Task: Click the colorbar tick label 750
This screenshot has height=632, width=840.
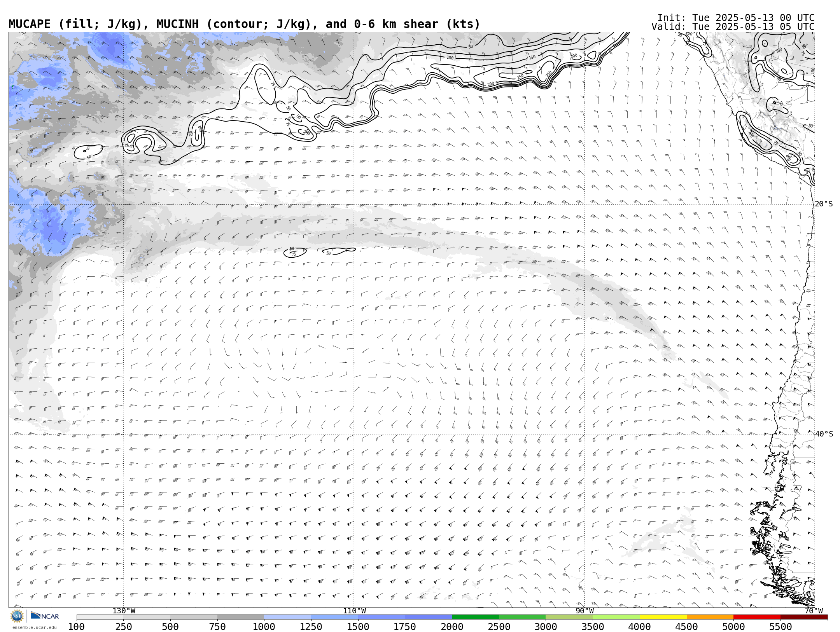Action: [217, 627]
